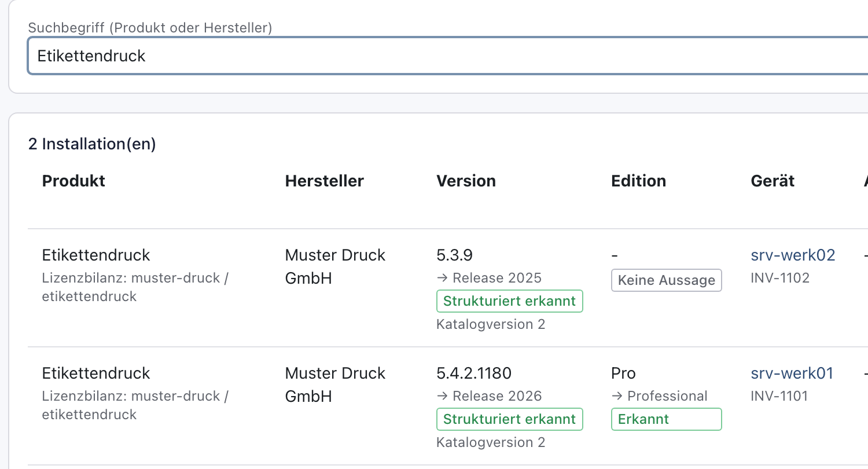Viewport: 868px width, 469px height.
Task: Select the "→ Release 2025" text
Action: click(x=489, y=278)
